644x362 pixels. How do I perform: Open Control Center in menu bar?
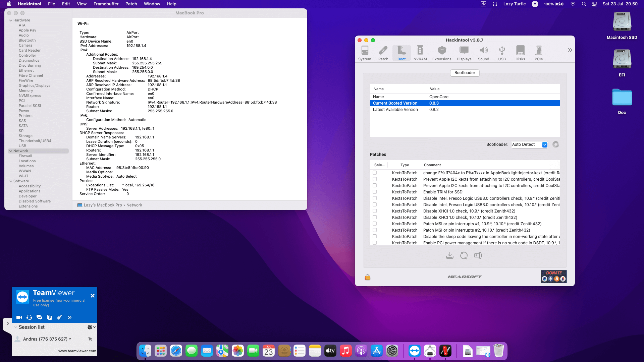(594, 4)
